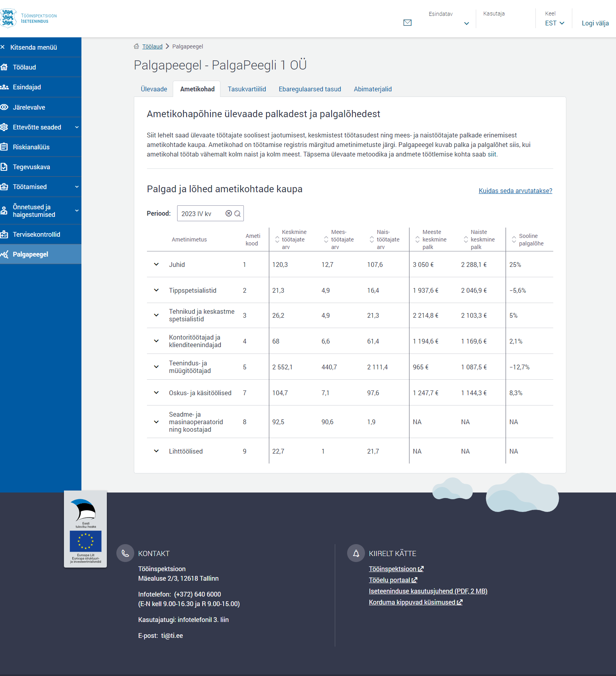Image resolution: width=616 pixels, height=676 pixels.
Task: Click the Tööinspektsioon coat of arms logo
Action: pos(8,18)
